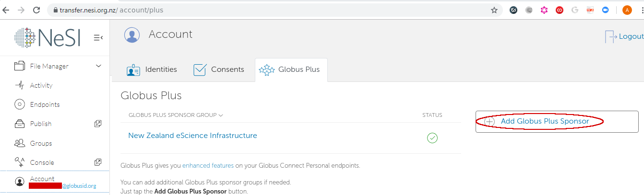Click the Endpoints circle icon

tap(20, 104)
